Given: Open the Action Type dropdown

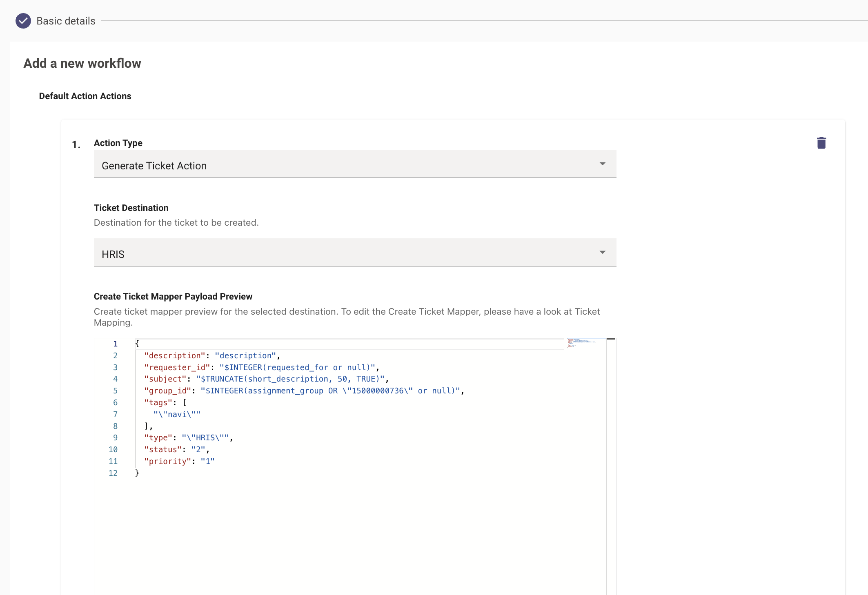Looking at the screenshot, I should tap(354, 164).
